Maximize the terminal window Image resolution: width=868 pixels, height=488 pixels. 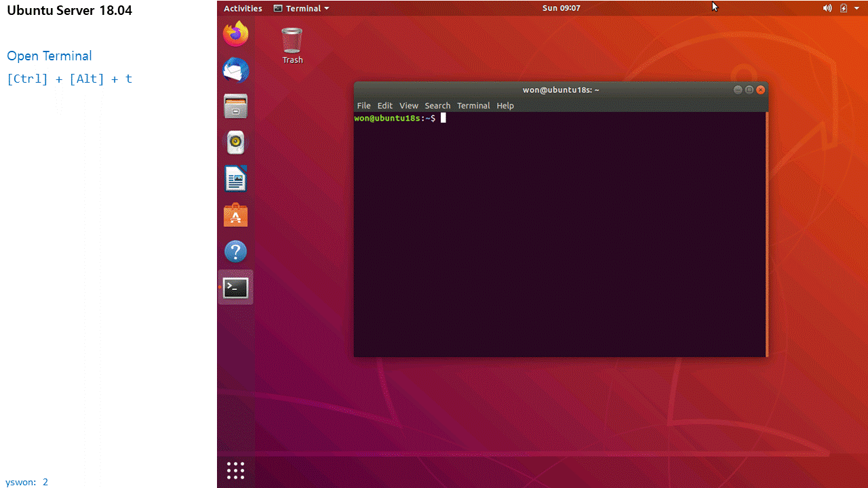pos(749,89)
